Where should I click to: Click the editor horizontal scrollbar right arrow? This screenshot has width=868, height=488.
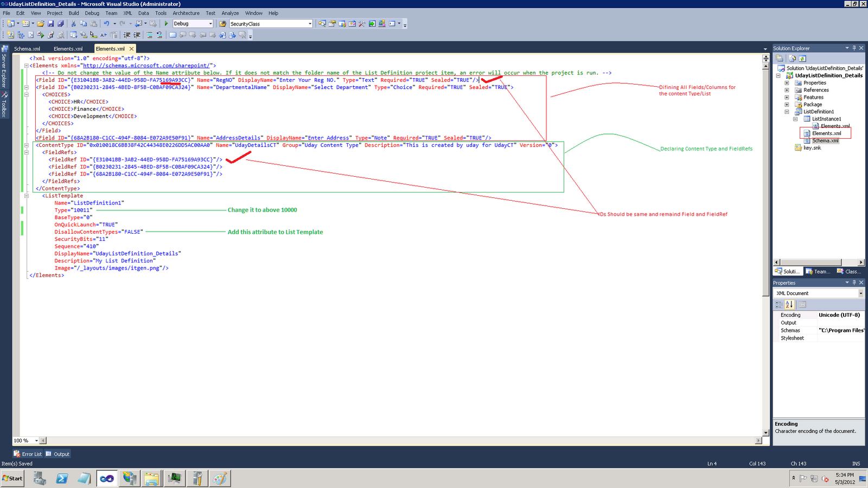758,441
